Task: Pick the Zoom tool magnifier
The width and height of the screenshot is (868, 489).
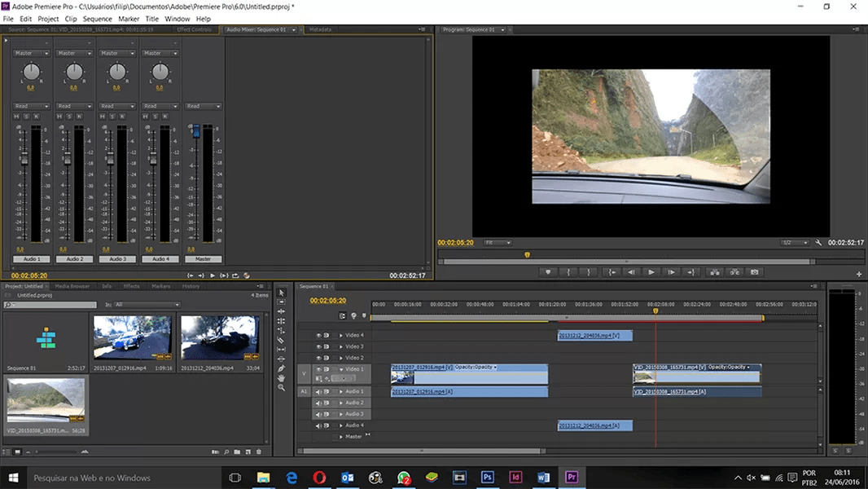Action: pos(282,388)
